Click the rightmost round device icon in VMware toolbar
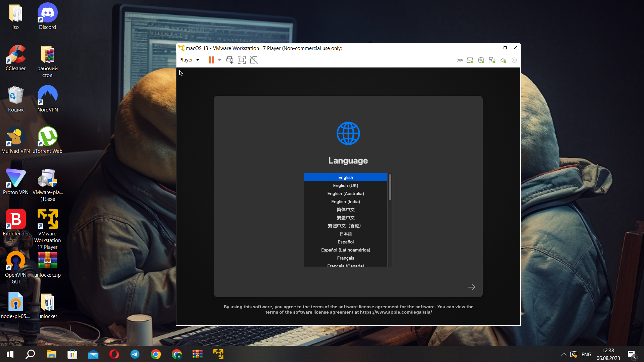 pos(514,60)
